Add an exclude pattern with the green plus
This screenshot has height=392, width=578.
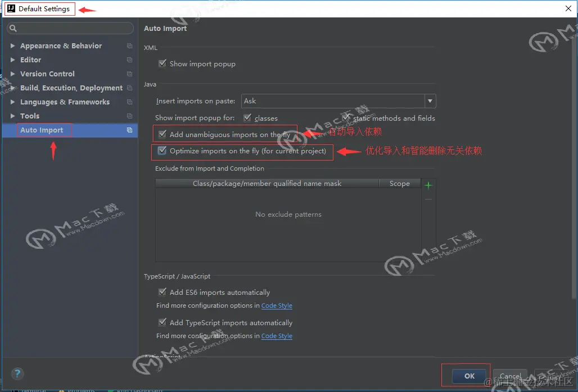coord(428,185)
